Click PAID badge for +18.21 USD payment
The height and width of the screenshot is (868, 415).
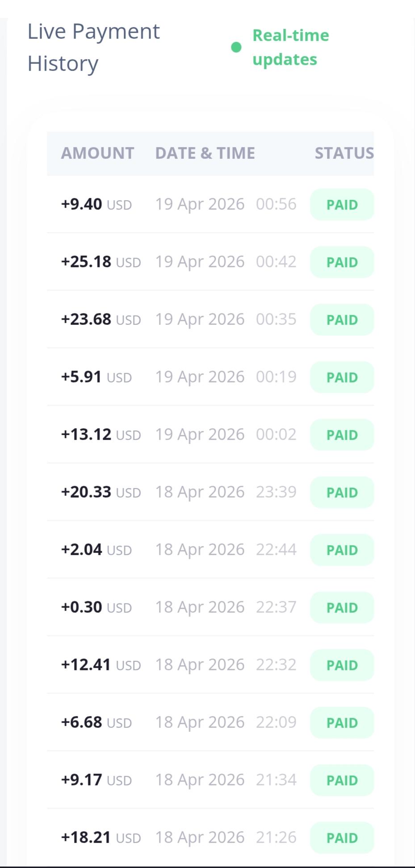342,838
